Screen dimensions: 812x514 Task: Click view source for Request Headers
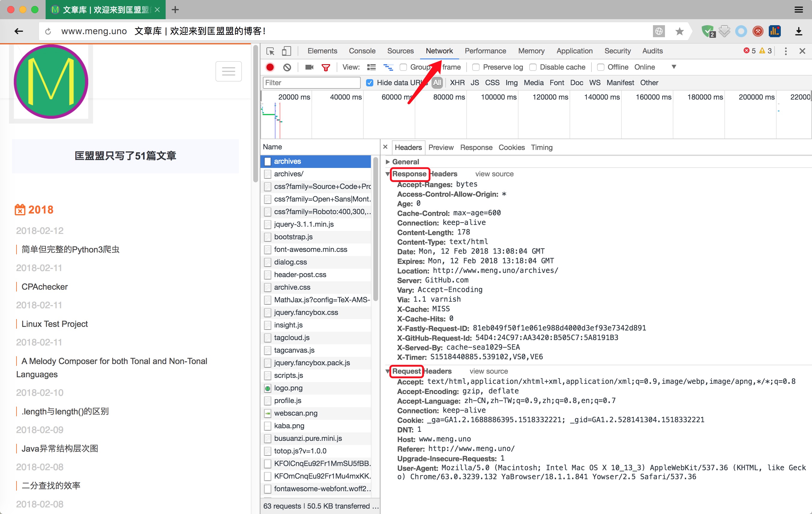tap(489, 372)
